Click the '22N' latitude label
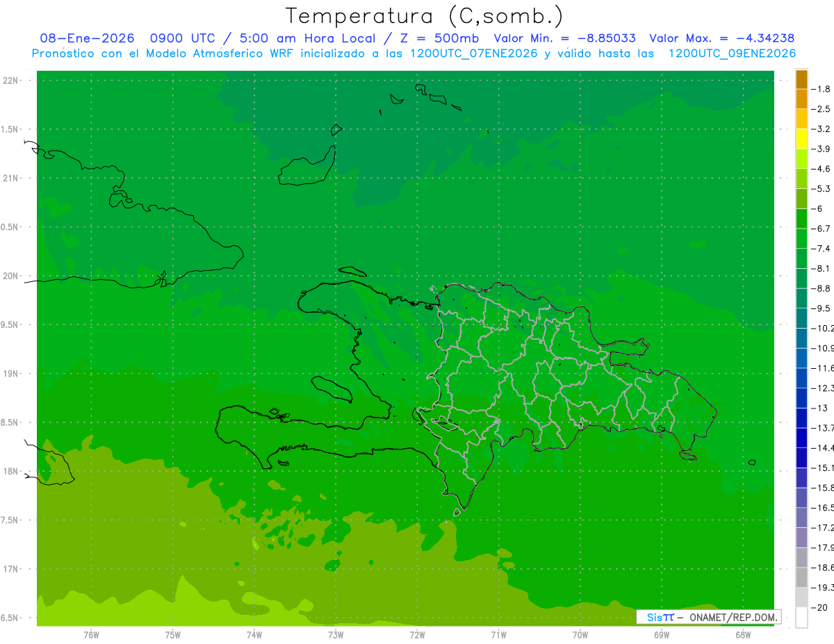Viewport: 834px width, 644px height. click(11, 81)
